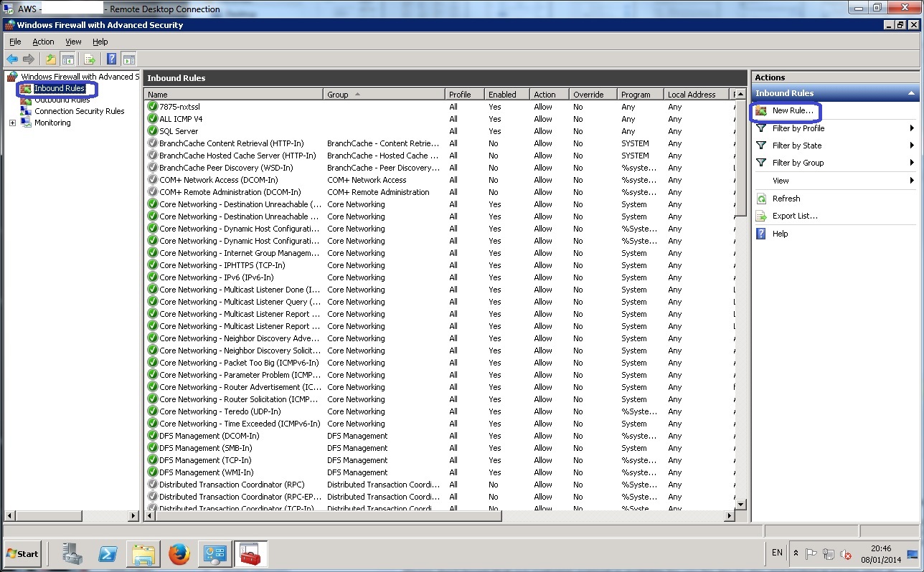Click the Filter by Profile funnel icon
The image size is (924, 572).
pos(761,128)
